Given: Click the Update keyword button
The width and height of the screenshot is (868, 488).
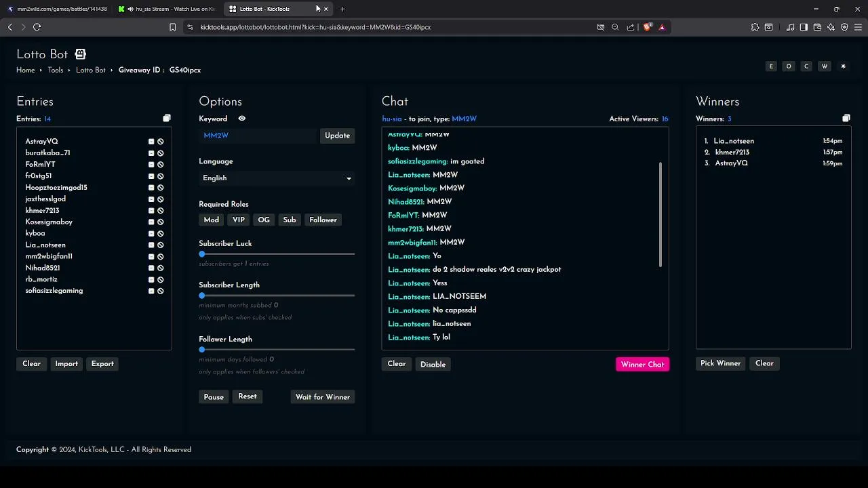Looking at the screenshot, I should coord(337,136).
